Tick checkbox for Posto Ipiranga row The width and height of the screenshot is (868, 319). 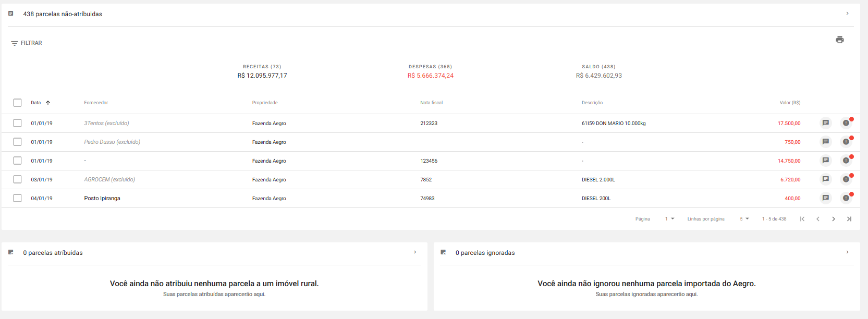[x=18, y=199]
